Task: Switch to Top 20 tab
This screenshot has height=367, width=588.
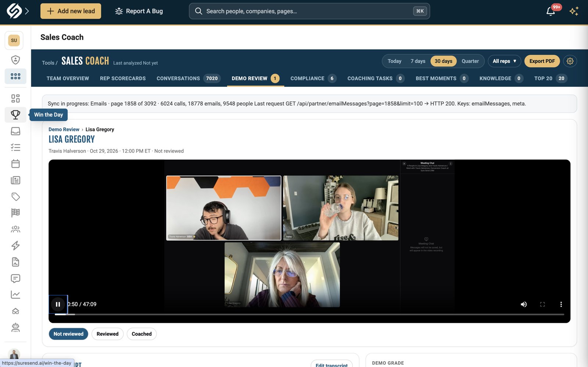Action: (x=550, y=78)
